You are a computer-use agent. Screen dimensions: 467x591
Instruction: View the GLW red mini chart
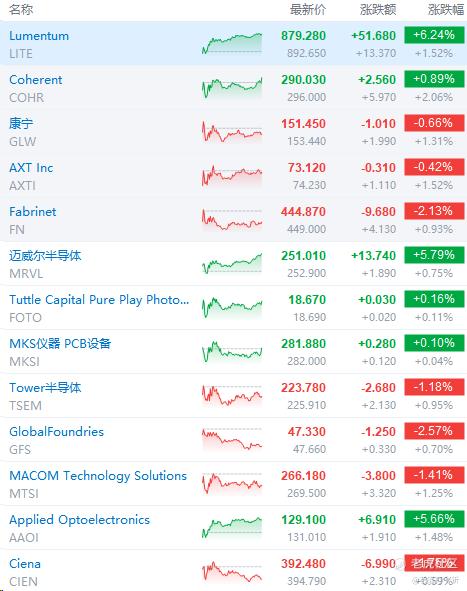(x=232, y=132)
